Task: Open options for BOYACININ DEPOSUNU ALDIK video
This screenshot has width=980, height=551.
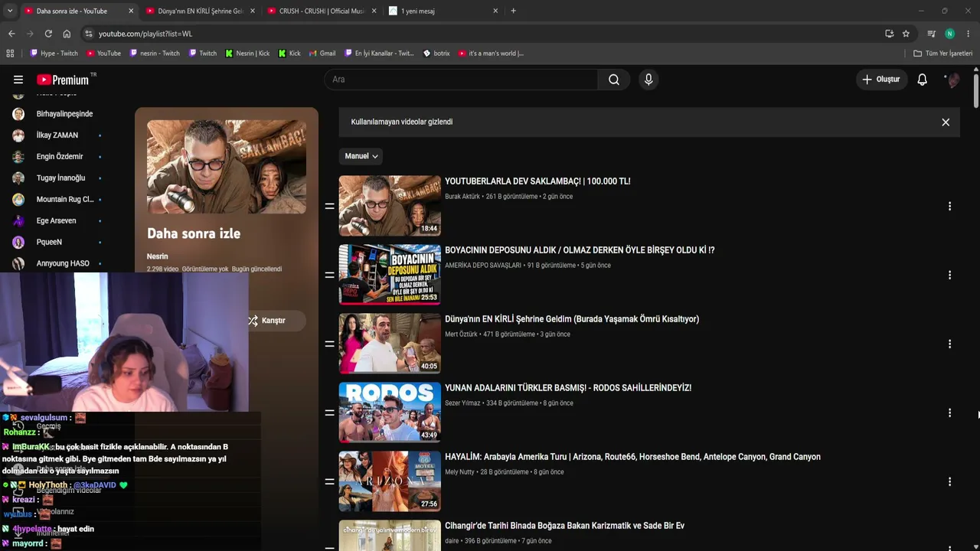Action: [x=949, y=275]
